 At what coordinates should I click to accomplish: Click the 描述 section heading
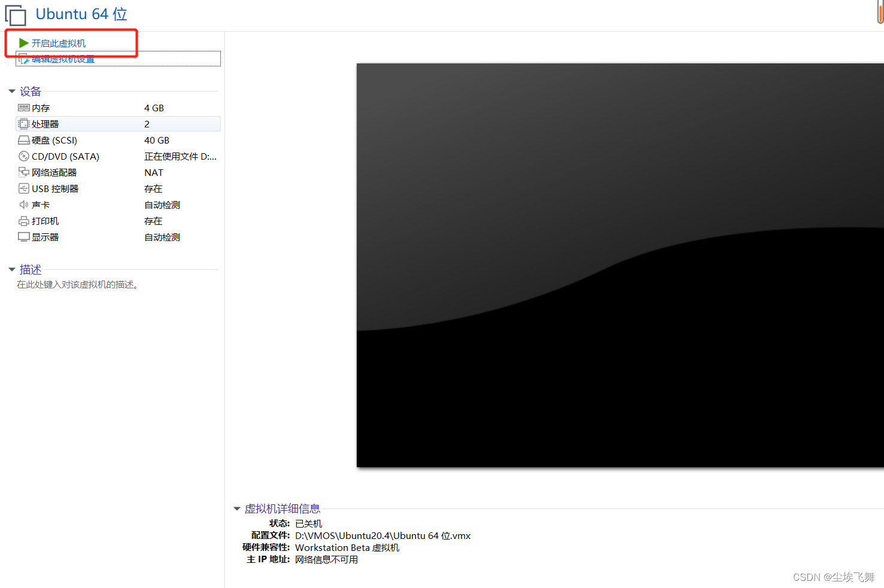(31, 270)
